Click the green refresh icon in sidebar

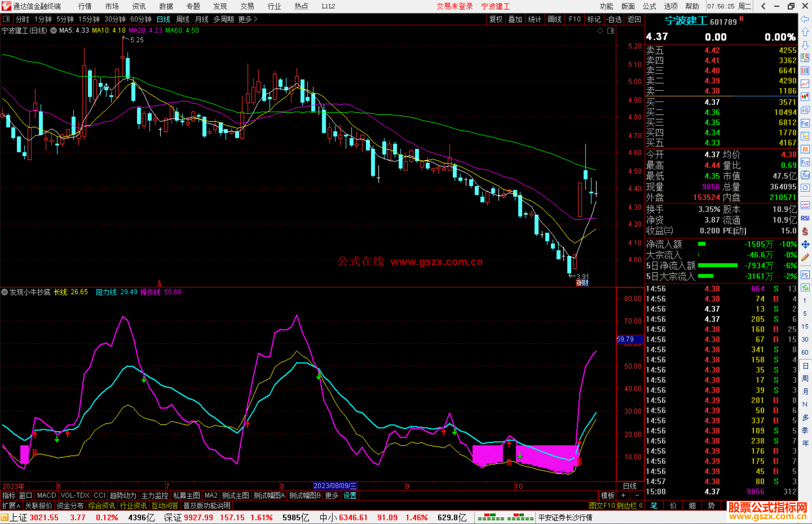pos(805,288)
